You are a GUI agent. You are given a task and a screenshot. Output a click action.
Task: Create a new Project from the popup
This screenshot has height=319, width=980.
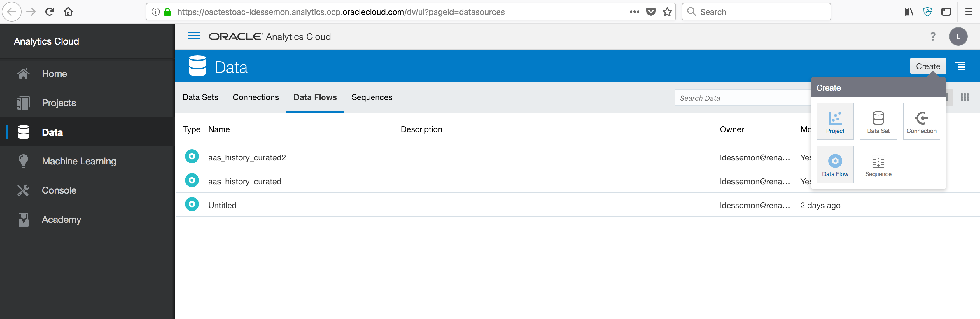[x=835, y=121]
